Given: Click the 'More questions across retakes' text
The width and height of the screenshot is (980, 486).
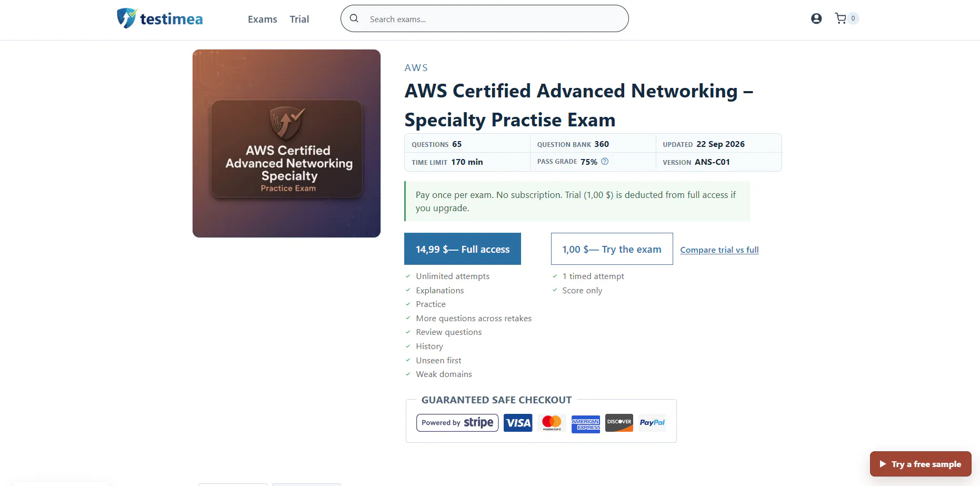Looking at the screenshot, I should [x=474, y=318].
